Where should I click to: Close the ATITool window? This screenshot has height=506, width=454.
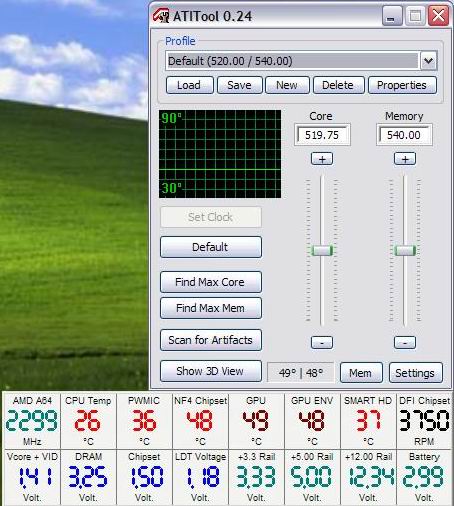pos(438,16)
